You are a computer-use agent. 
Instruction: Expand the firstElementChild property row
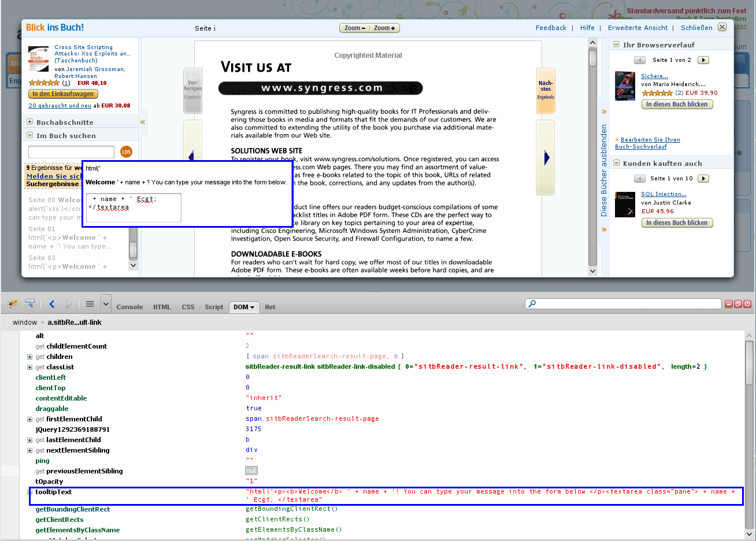(x=30, y=419)
